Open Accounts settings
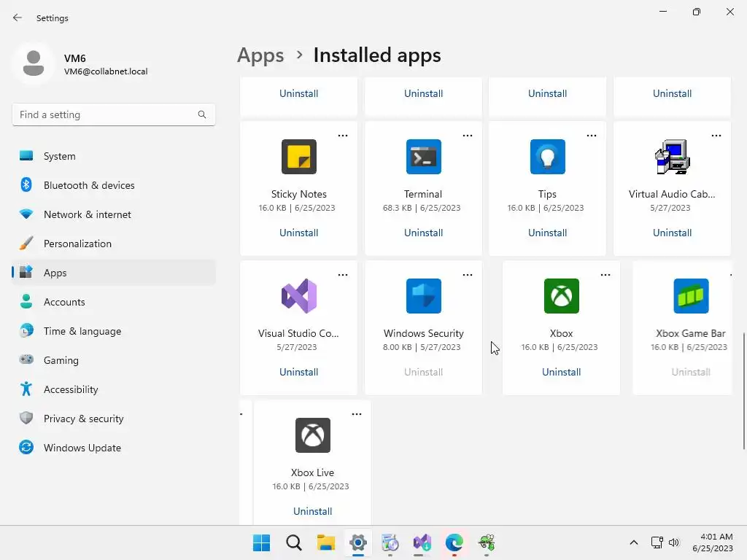Image resolution: width=747 pixels, height=560 pixels. pyautogui.click(x=113, y=302)
